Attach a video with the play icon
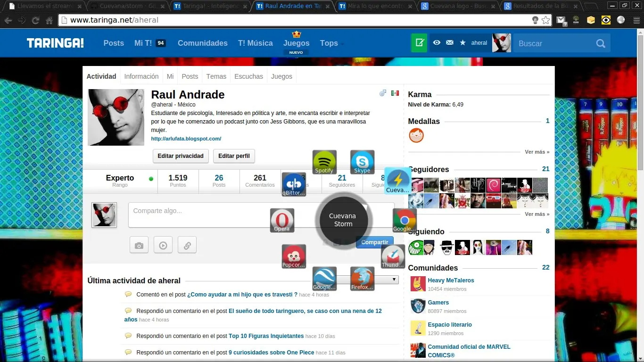This screenshot has width=644, height=362. (x=163, y=245)
